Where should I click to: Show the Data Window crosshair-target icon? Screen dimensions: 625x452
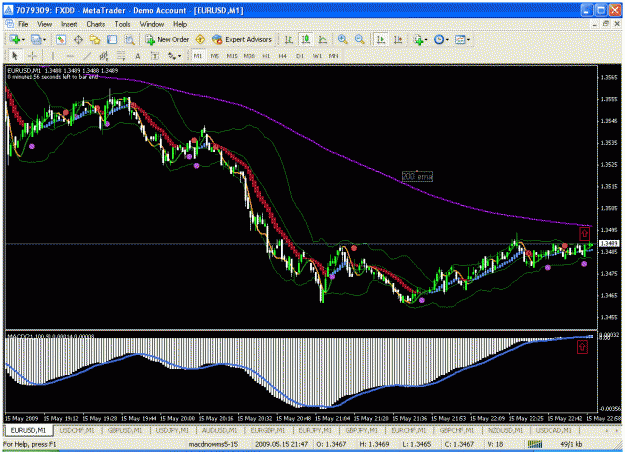point(78,39)
